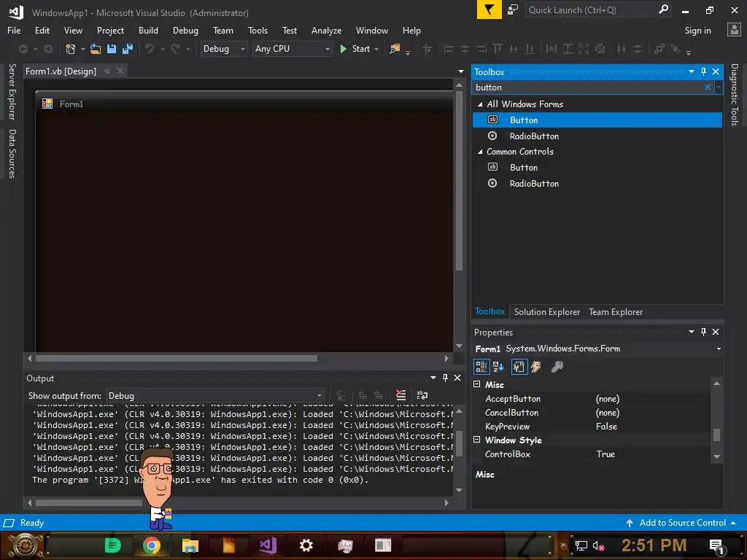Viewport: 747px width, 560px height.
Task: Click the account avatar icon
Action: tap(734, 30)
